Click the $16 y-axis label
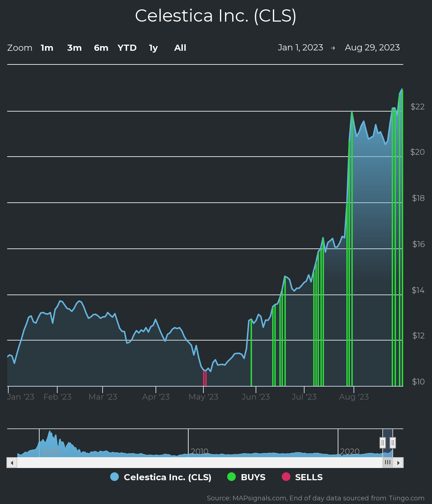This screenshot has width=432, height=504. [418, 244]
